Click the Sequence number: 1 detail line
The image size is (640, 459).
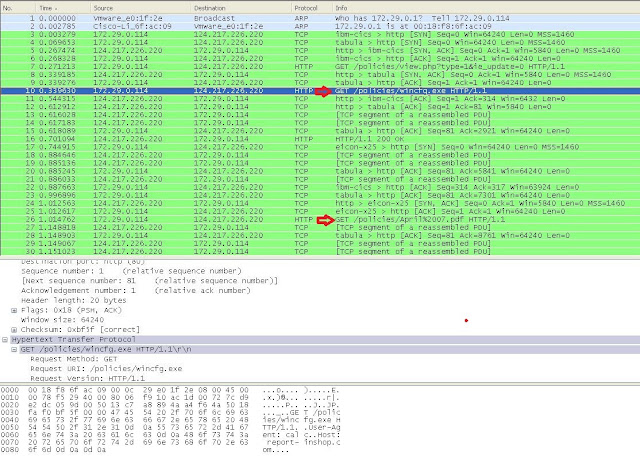coord(131,271)
